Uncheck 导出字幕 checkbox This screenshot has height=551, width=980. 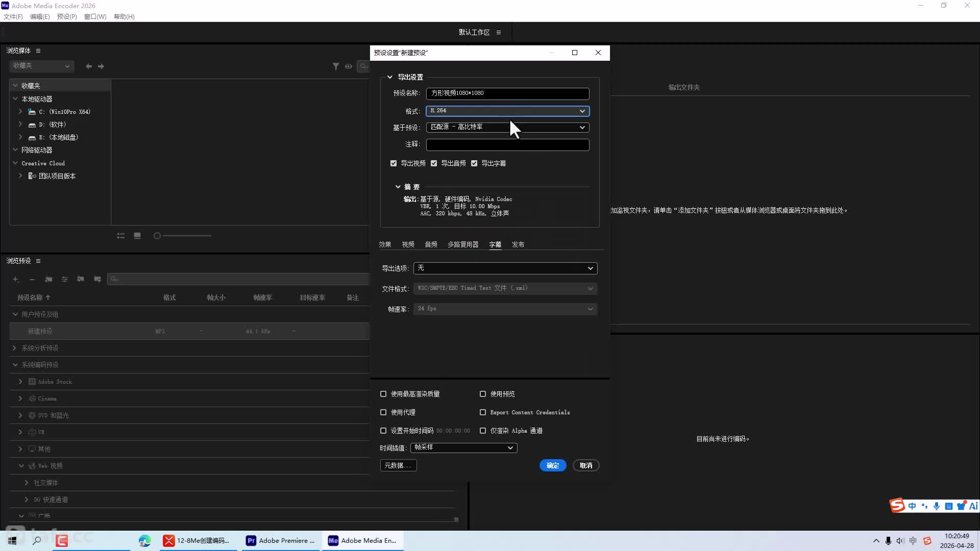pos(474,163)
